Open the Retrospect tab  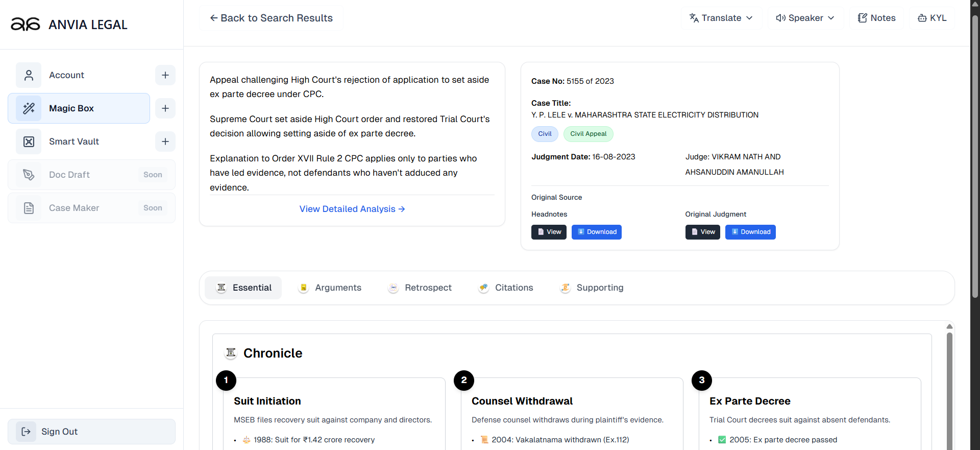(420, 288)
